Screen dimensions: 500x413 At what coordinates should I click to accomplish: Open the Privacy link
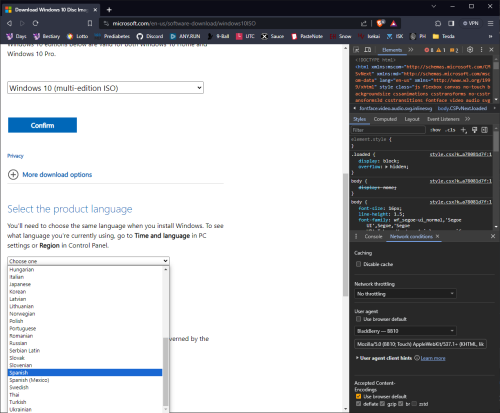[15, 156]
